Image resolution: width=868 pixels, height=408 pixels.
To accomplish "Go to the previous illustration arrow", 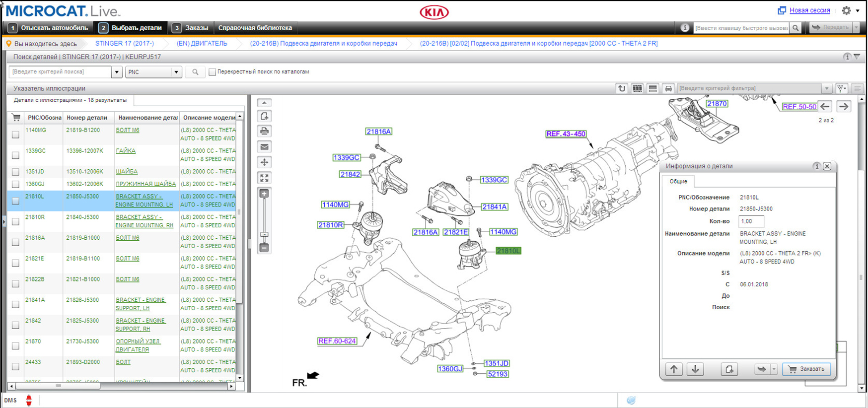I will 825,106.
